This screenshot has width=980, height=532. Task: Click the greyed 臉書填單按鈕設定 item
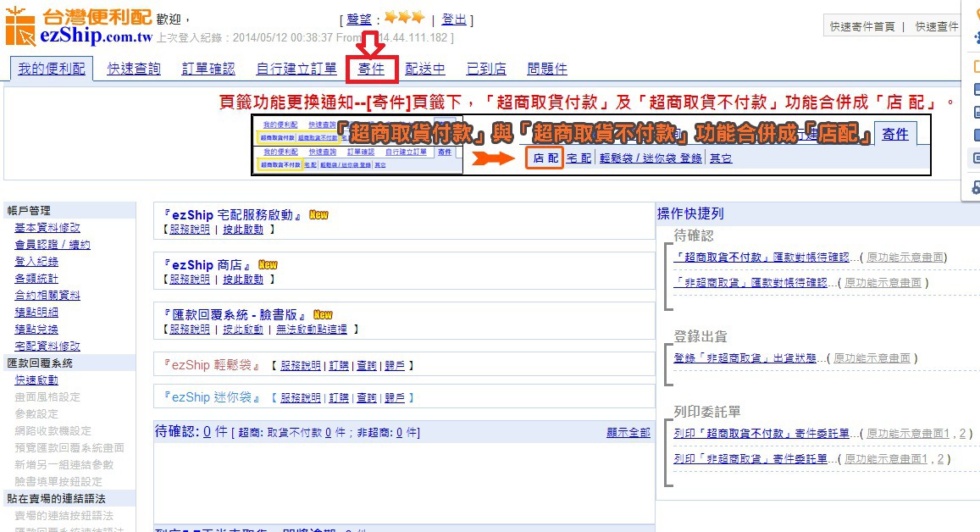coord(58,481)
